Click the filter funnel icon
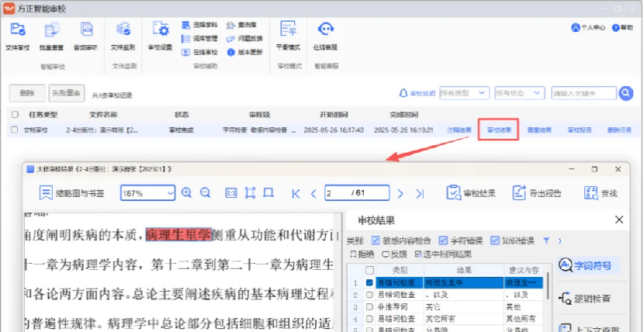 (546, 241)
